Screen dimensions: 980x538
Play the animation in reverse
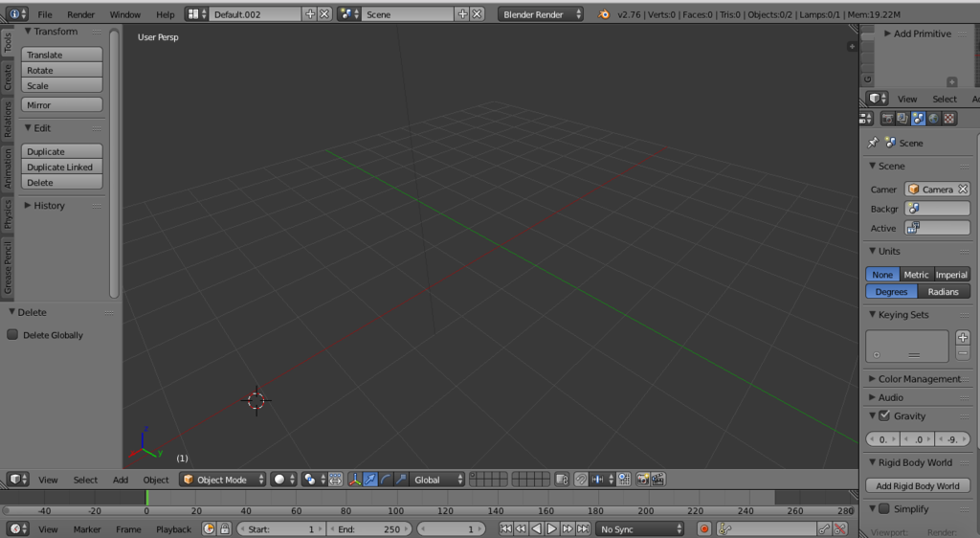(536, 528)
